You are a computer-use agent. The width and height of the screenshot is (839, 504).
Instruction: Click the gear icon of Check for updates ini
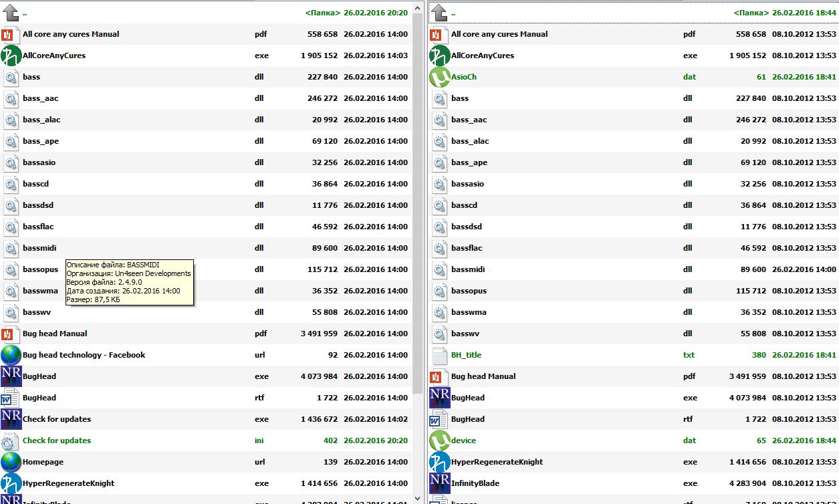10,440
